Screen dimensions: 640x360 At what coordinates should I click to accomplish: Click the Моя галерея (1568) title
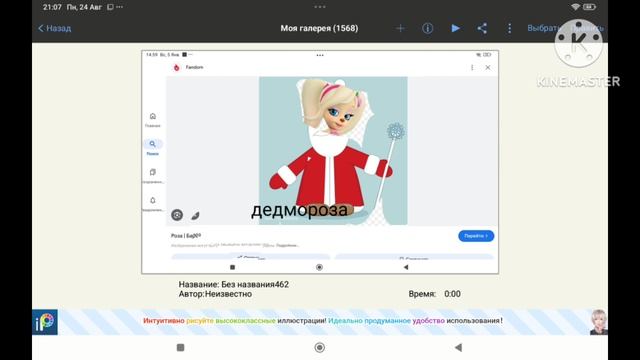tap(319, 28)
